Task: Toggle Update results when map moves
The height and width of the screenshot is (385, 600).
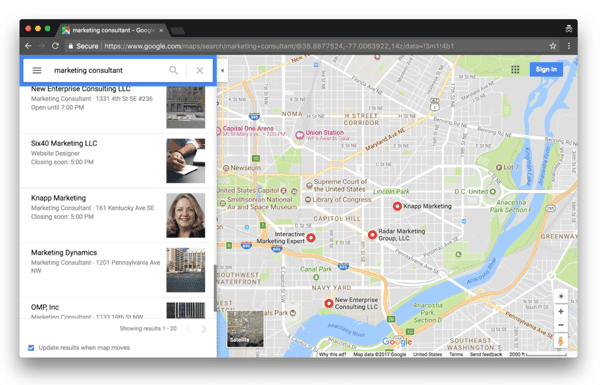Action: click(x=31, y=347)
